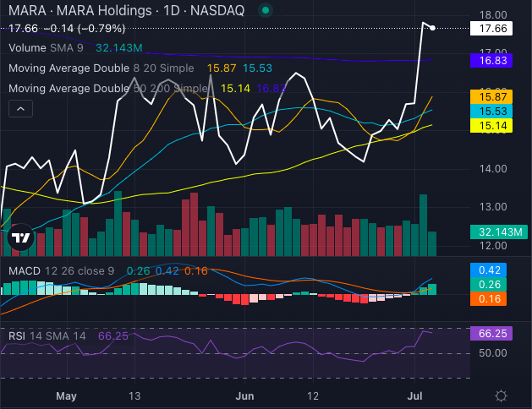This screenshot has height=409, width=532.
Task: Click the 0.26 MACD histogram scale label
Action: 488,285
